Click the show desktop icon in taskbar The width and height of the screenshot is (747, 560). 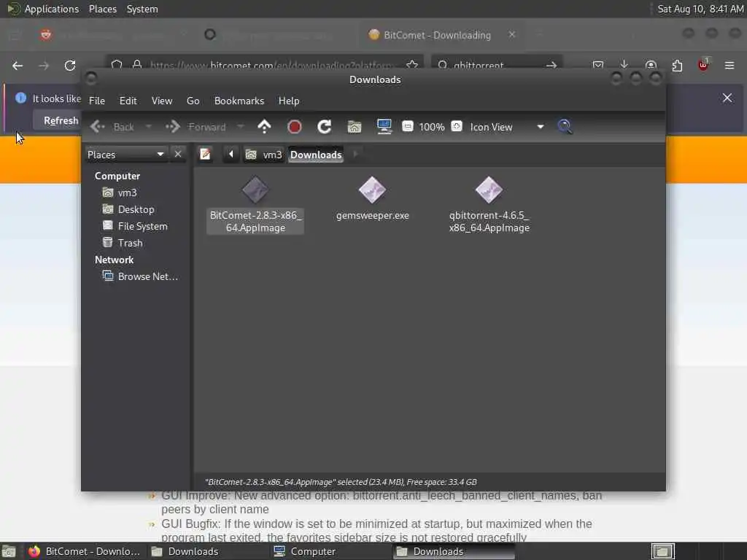click(9, 551)
